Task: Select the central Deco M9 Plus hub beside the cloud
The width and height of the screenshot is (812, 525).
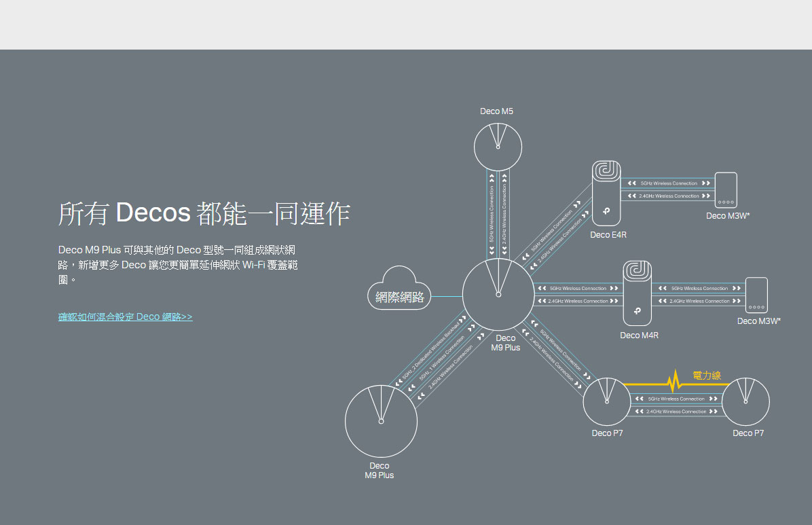Action: [498, 294]
